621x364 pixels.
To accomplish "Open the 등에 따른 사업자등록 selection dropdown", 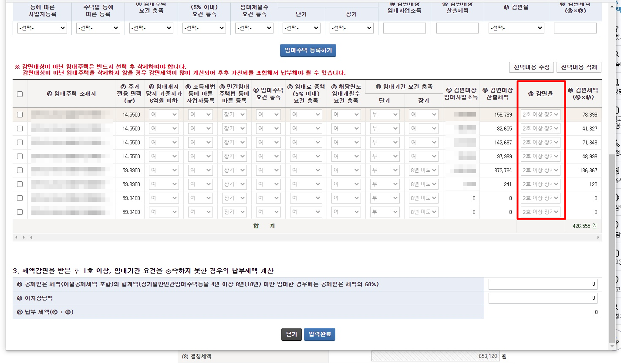I will tap(40, 28).
